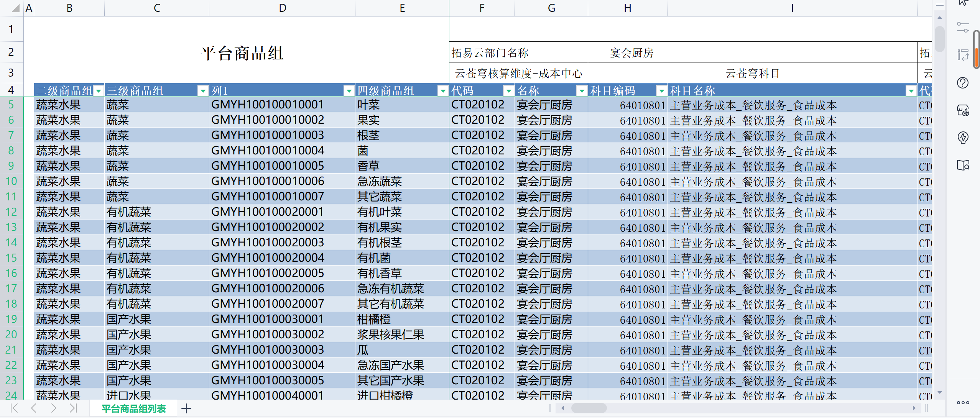Open filter dropdown for 二级商品组 column
Viewport: 980px width, 418px height.
tap(99, 91)
